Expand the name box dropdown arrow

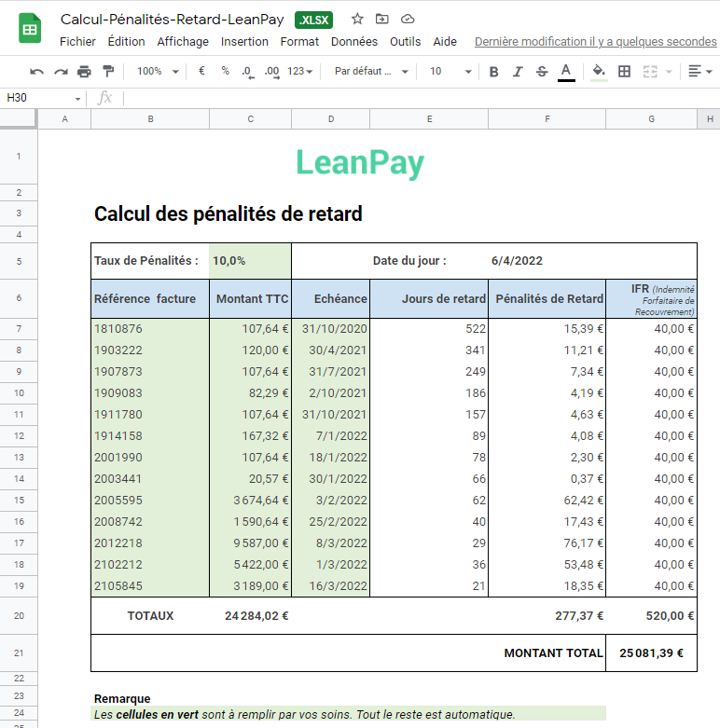point(77,99)
